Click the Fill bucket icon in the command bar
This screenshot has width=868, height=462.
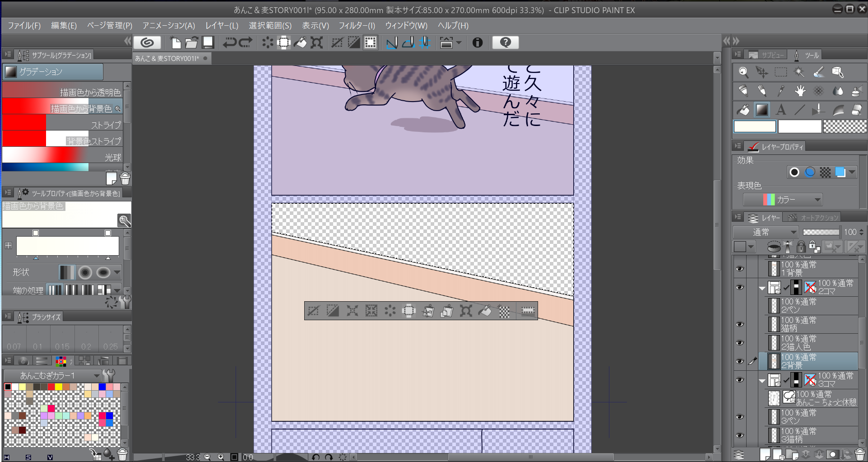tap(300, 42)
